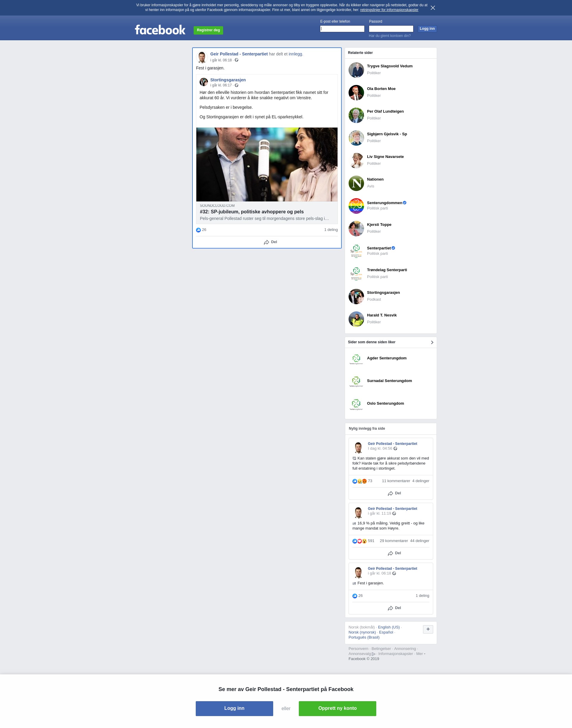Click Geir Pollestad profile picture in main post
The height and width of the screenshot is (728, 572).
pyautogui.click(x=202, y=57)
